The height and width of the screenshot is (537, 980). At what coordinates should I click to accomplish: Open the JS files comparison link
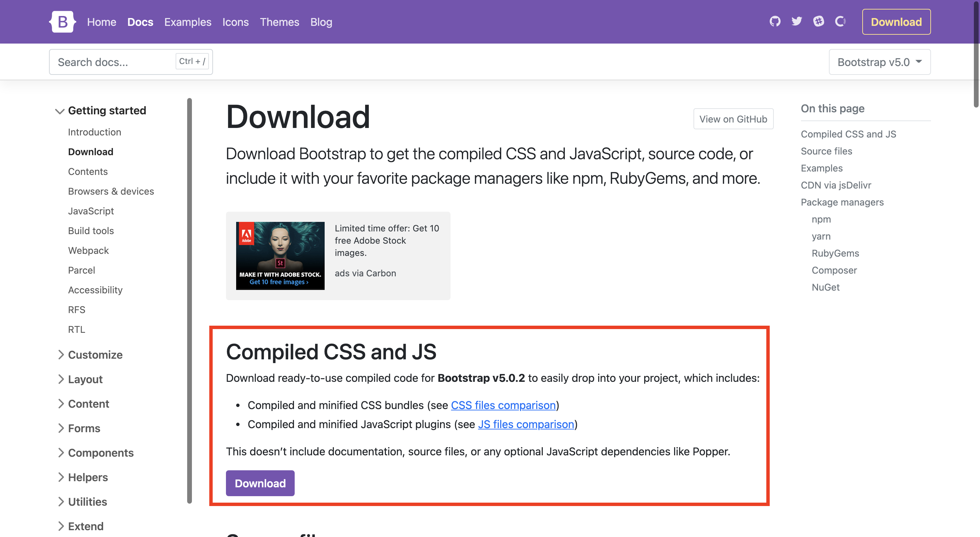526,424
